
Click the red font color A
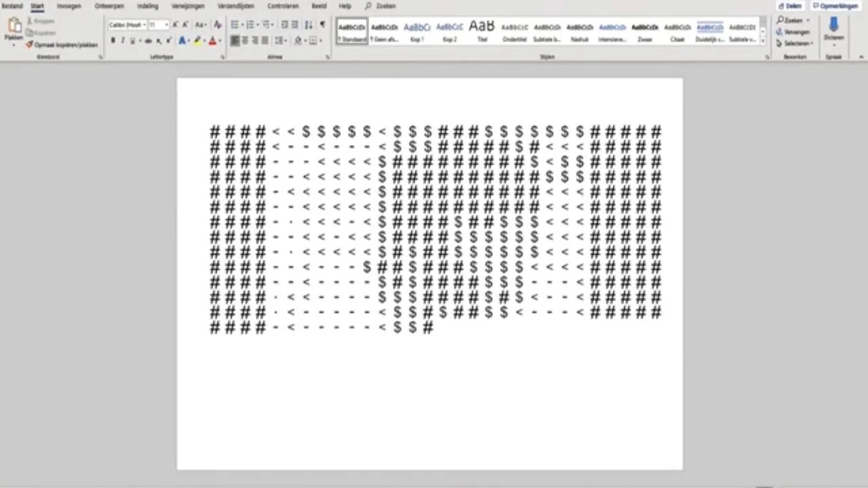[212, 41]
